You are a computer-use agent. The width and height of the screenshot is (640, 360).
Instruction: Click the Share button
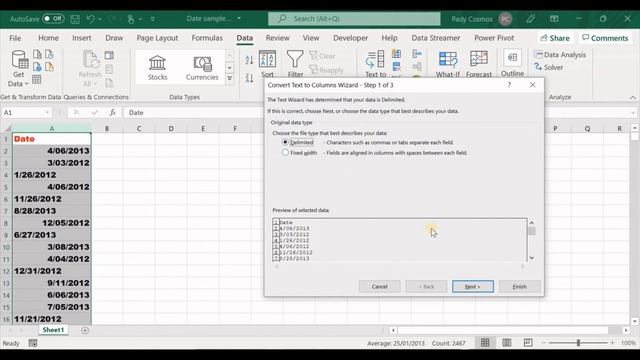tap(555, 38)
